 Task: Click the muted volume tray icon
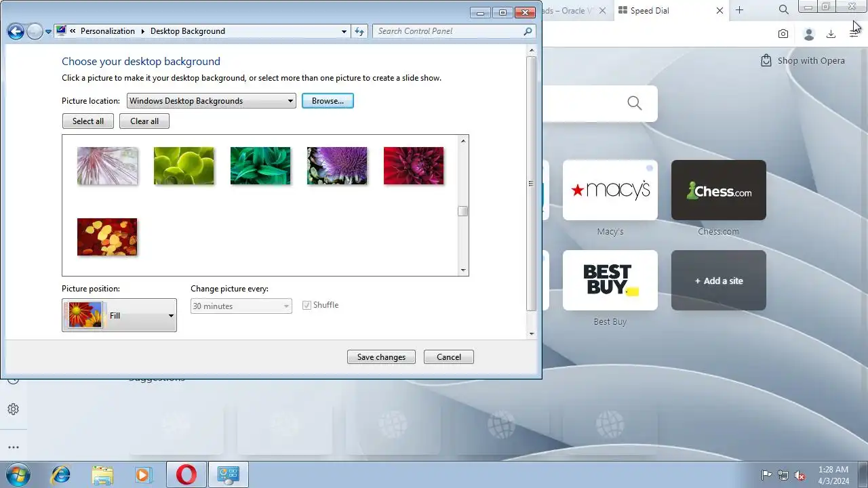coord(800,475)
